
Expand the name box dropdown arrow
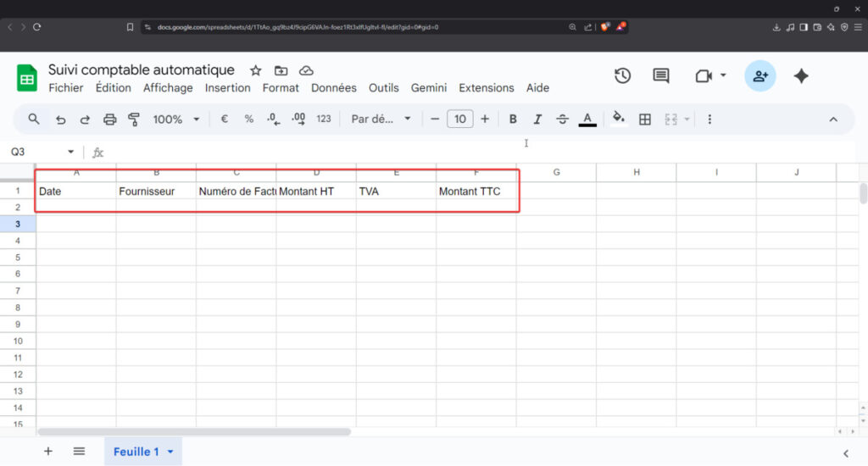(71, 152)
